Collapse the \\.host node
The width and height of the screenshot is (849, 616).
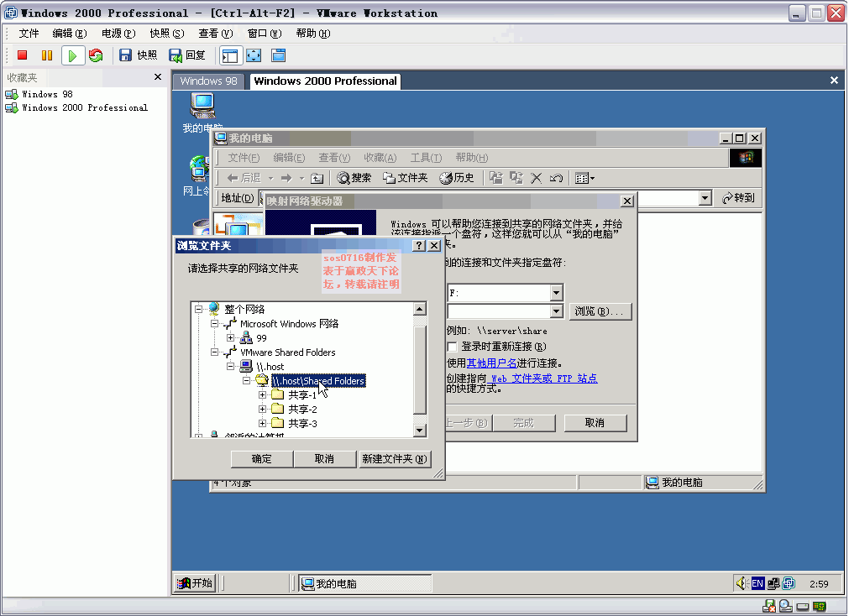point(231,367)
